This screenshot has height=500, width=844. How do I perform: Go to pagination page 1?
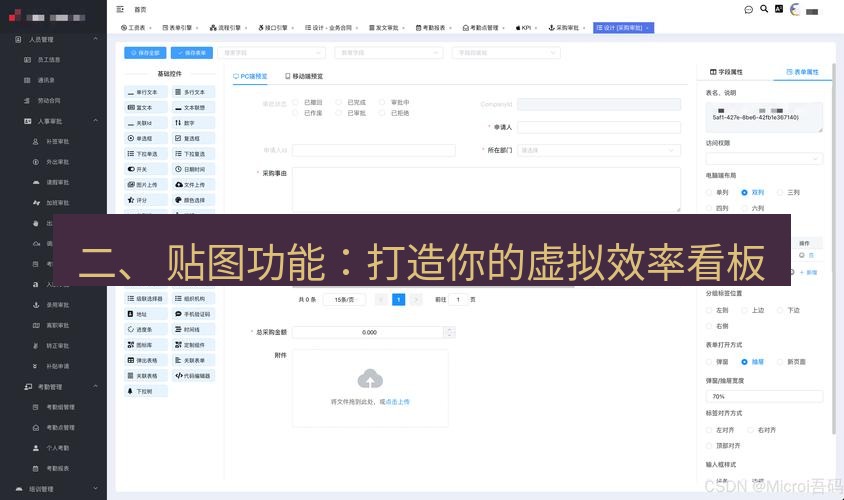[398, 300]
